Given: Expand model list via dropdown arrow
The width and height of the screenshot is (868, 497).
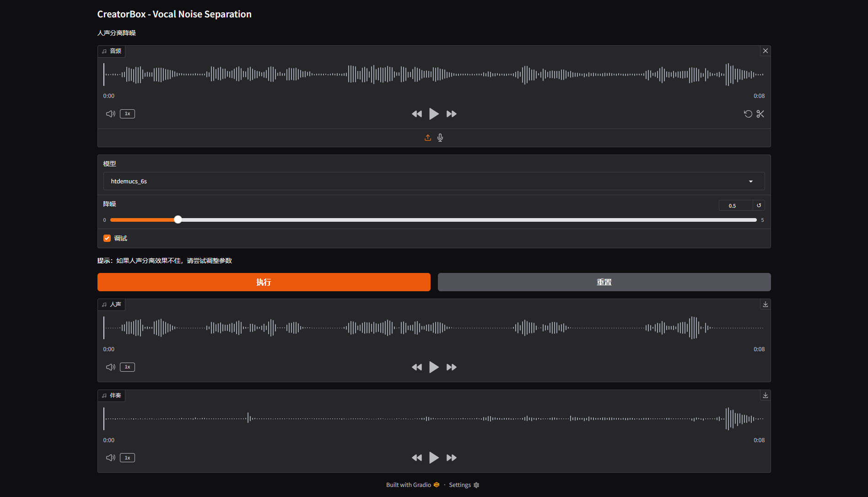Looking at the screenshot, I should (x=751, y=182).
